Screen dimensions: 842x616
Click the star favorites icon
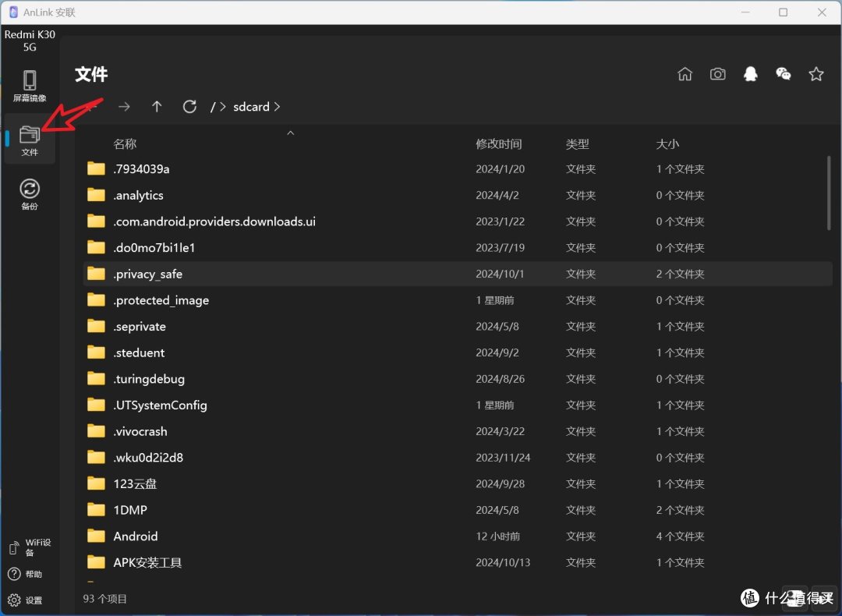[x=815, y=74]
